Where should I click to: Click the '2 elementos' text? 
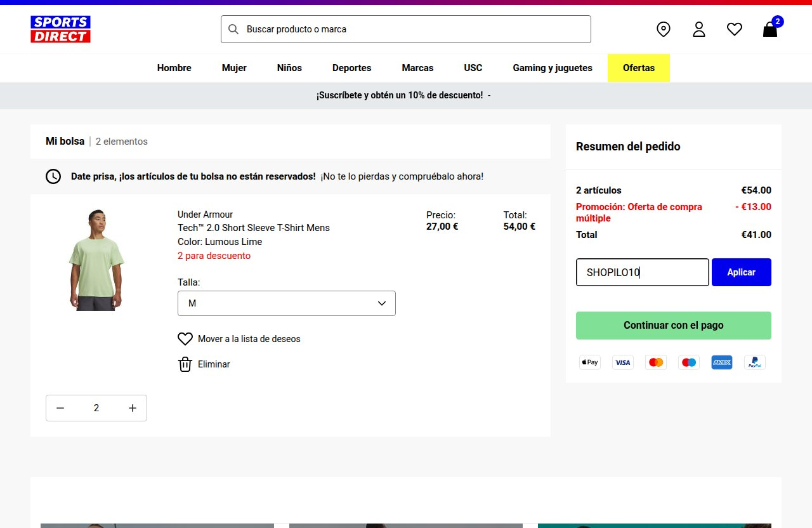(122, 142)
